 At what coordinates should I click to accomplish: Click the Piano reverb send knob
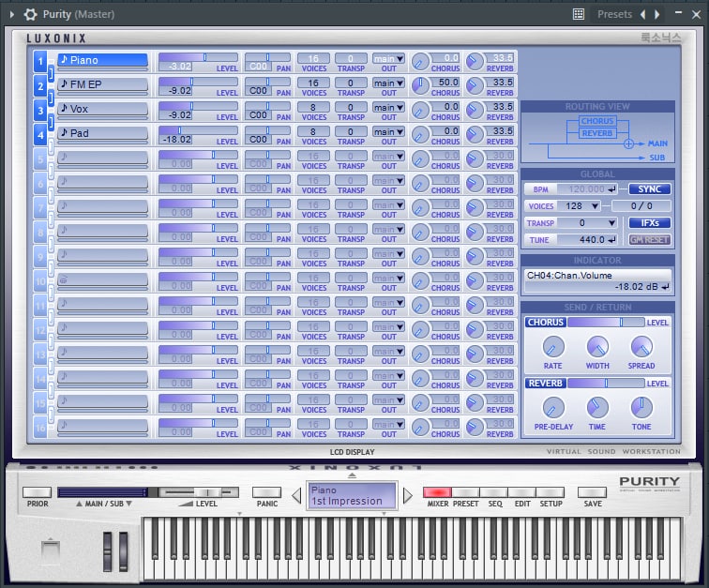[475, 62]
